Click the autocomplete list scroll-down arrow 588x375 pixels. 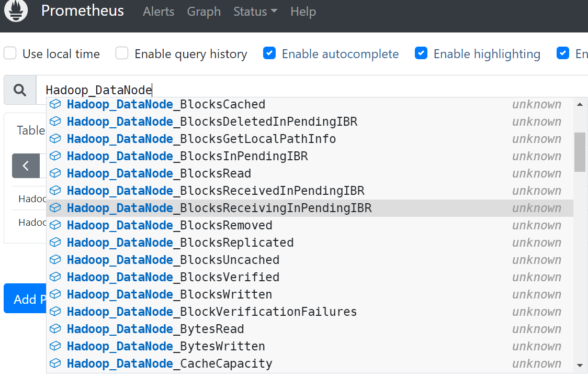[x=580, y=365]
